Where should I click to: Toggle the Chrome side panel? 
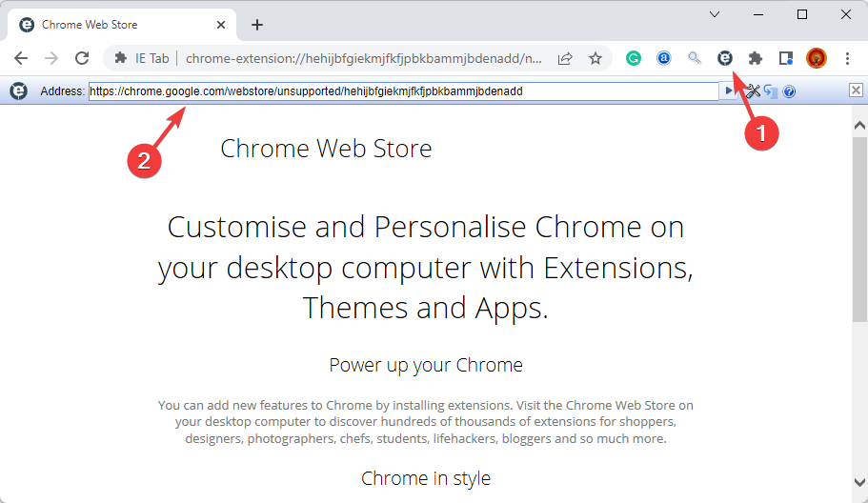(x=785, y=58)
